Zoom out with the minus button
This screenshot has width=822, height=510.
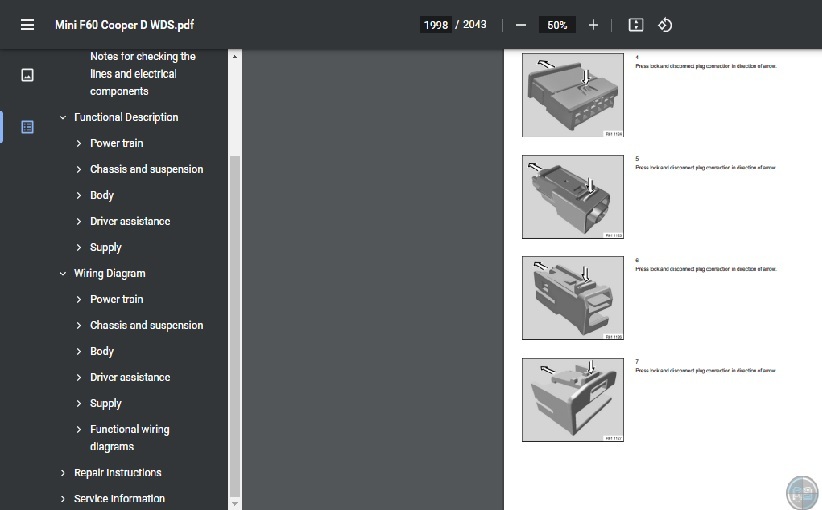(521, 25)
